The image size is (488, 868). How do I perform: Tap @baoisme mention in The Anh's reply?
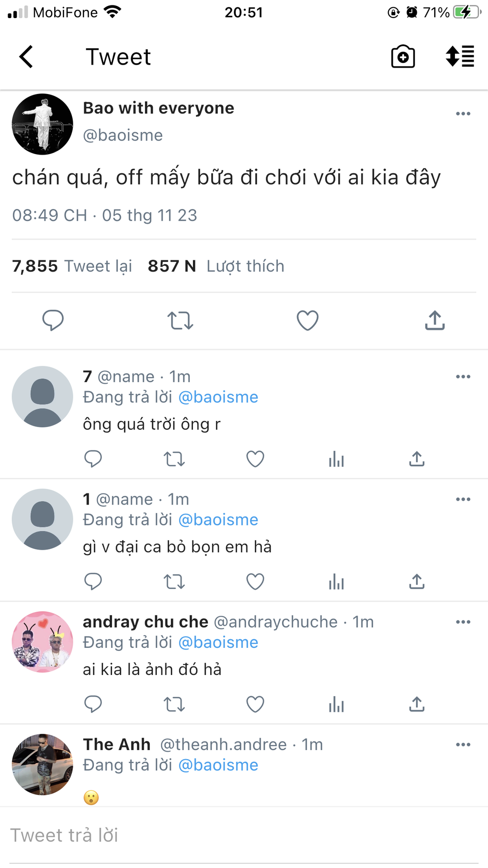tap(218, 765)
